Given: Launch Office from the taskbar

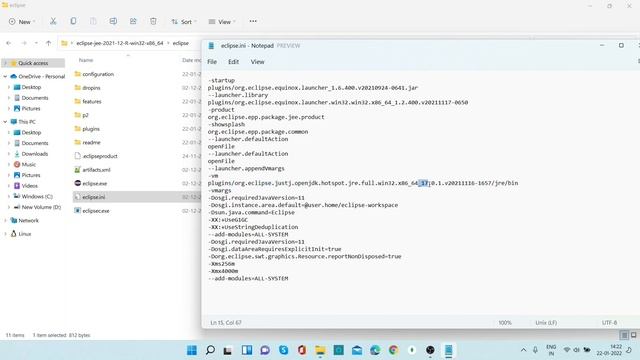Looking at the screenshot, I should [302, 350].
